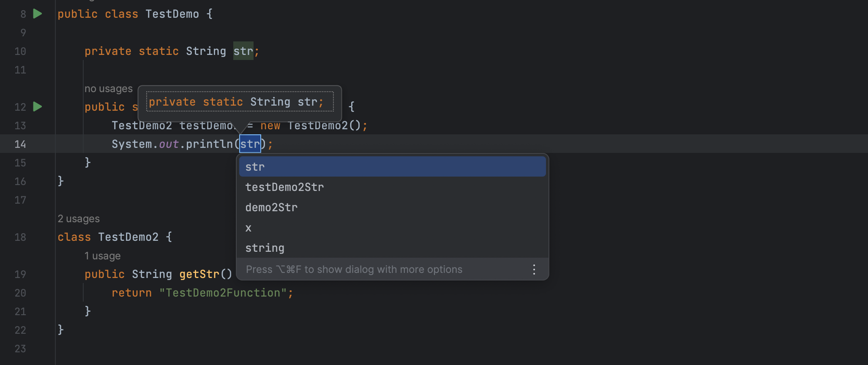The width and height of the screenshot is (868, 365).
Task: Choose the 'string' name suggestion
Action: point(265,248)
